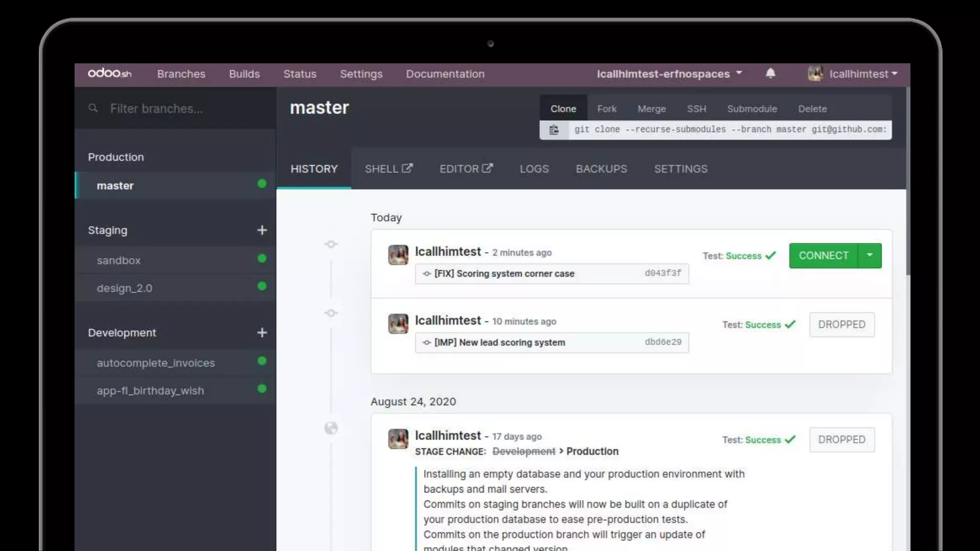Switch to the BACKUPS tab
Viewport: 980px width, 551px height.
[601, 169]
